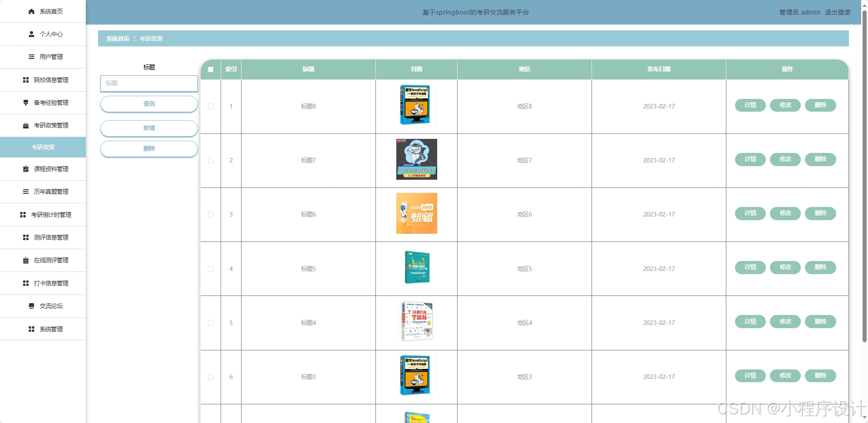The image size is (868, 423).
Task: Open 个人中心 in the sidebar menu
Action: (43, 34)
